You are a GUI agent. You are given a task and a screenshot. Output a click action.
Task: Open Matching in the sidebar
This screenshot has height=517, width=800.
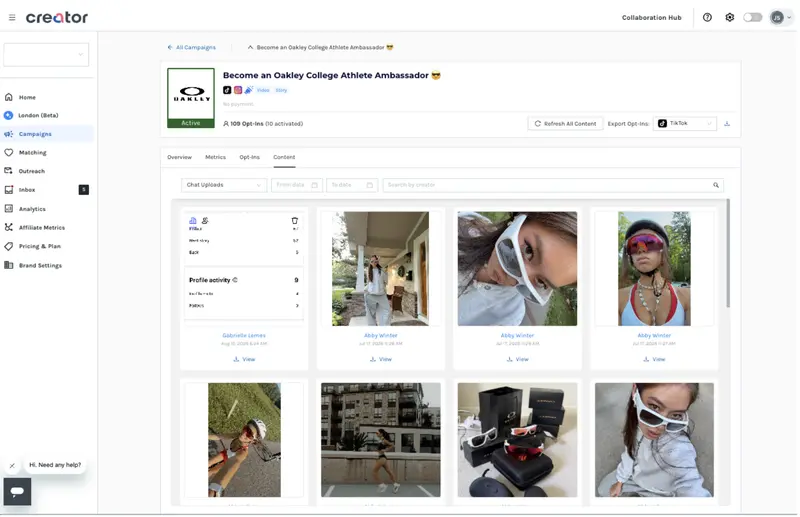[x=33, y=153]
